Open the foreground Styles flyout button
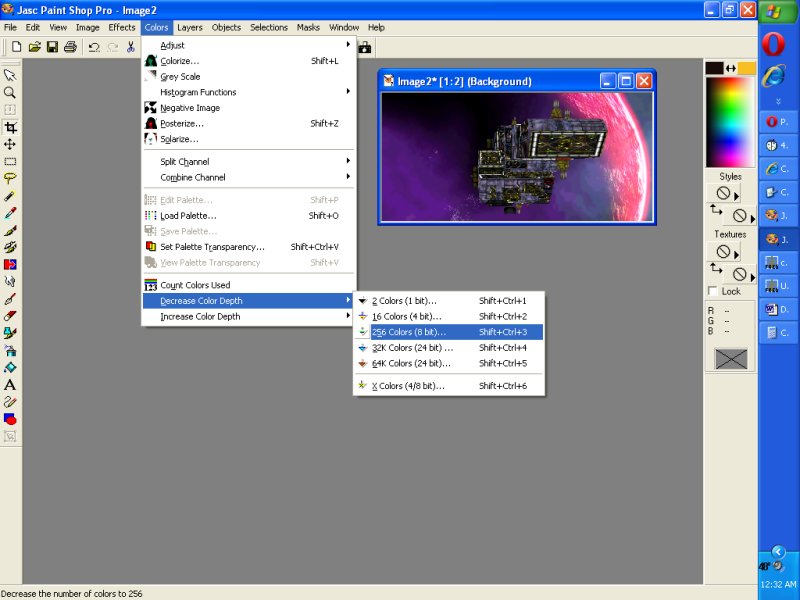This screenshot has height=600, width=800. (x=737, y=195)
